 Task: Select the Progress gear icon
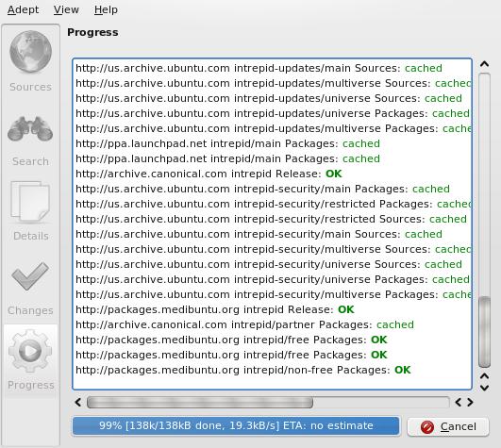30,351
